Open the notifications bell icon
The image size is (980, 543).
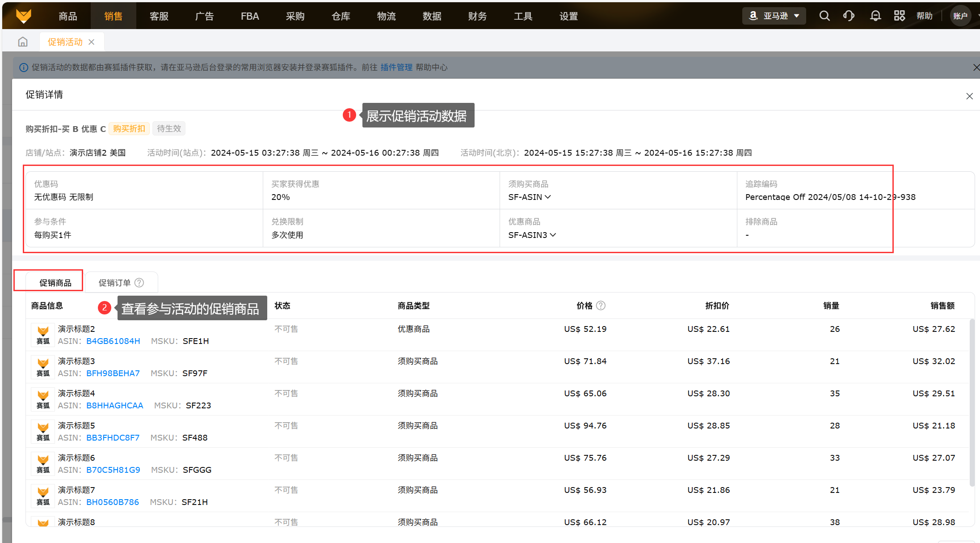pyautogui.click(x=875, y=16)
